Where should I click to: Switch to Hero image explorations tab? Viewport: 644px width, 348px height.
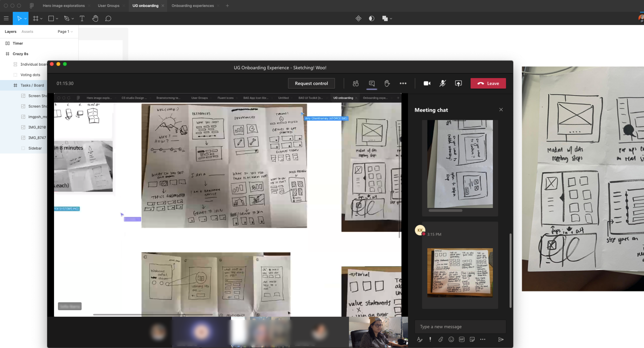[x=63, y=6]
